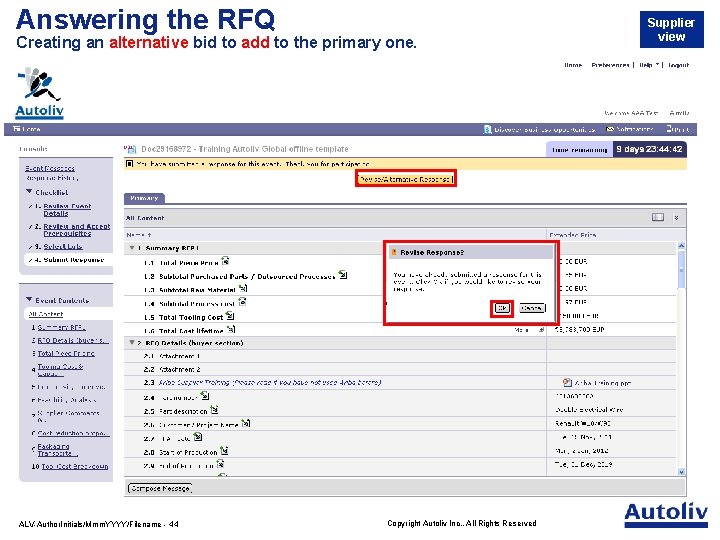Click the Attachment 2 row text

[x=180, y=369]
